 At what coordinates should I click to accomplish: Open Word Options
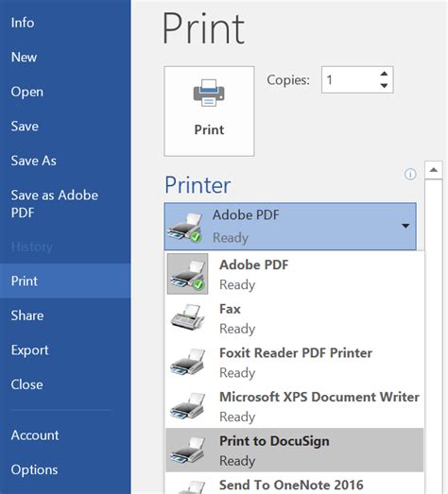pos(34,469)
